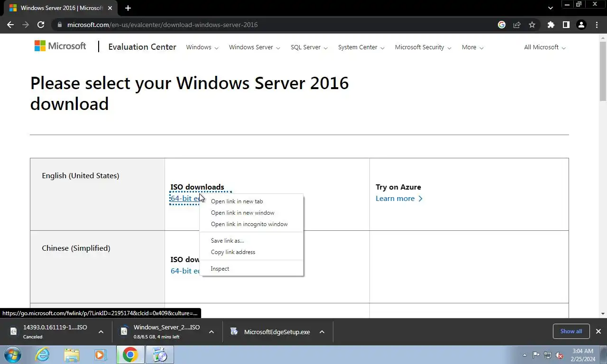
Task: Close the downloads bar
Action: [598, 331]
